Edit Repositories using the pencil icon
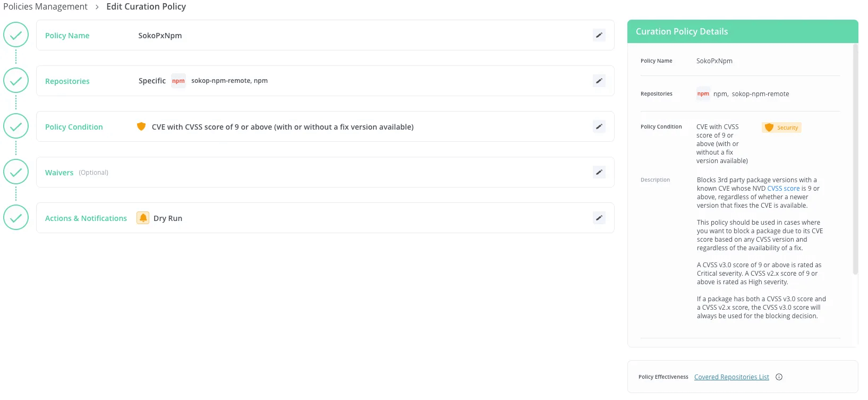The image size is (868, 400). (599, 81)
